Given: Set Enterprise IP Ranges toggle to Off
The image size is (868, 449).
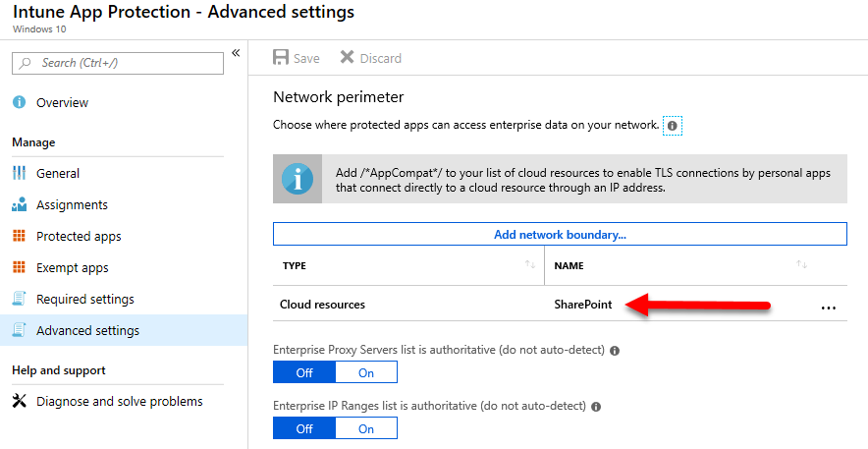Looking at the screenshot, I should click(x=304, y=428).
